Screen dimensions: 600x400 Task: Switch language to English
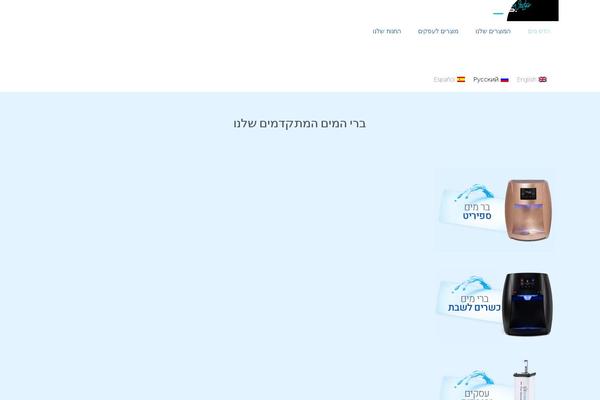click(532, 80)
